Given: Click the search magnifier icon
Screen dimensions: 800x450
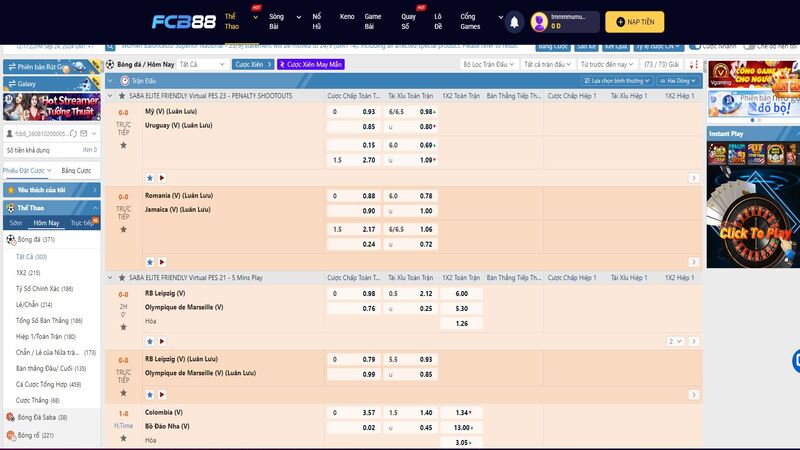Looking at the screenshot, I should pyautogui.click(x=110, y=46).
